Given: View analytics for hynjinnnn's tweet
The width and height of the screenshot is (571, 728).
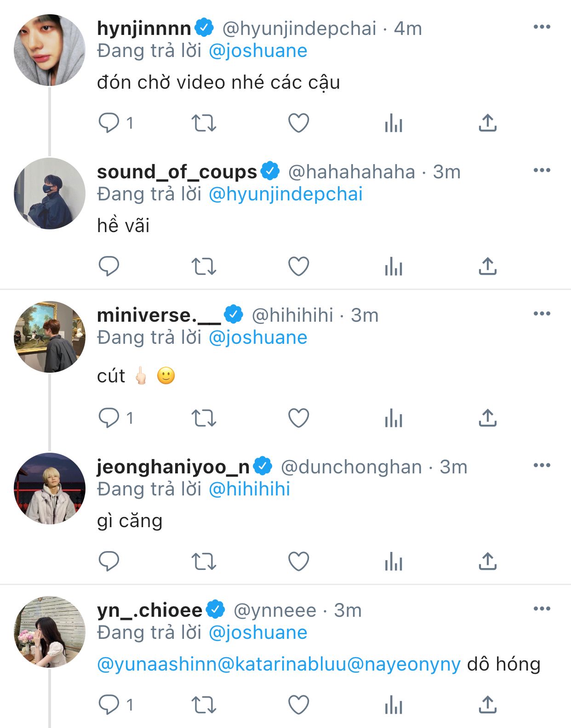Looking at the screenshot, I should 394,123.
